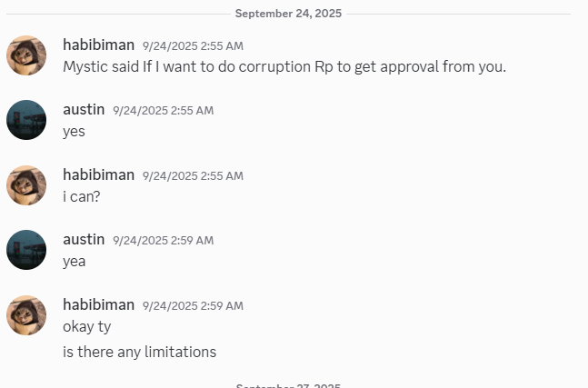Click username habibiman above the "Mystic said" message
This screenshot has width=588, height=388.
pos(98,45)
